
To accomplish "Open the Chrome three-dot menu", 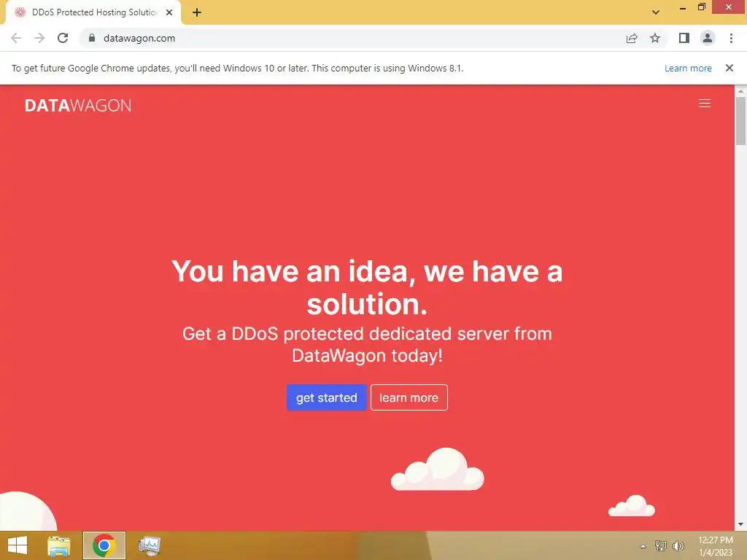I will (x=731, y=38).
